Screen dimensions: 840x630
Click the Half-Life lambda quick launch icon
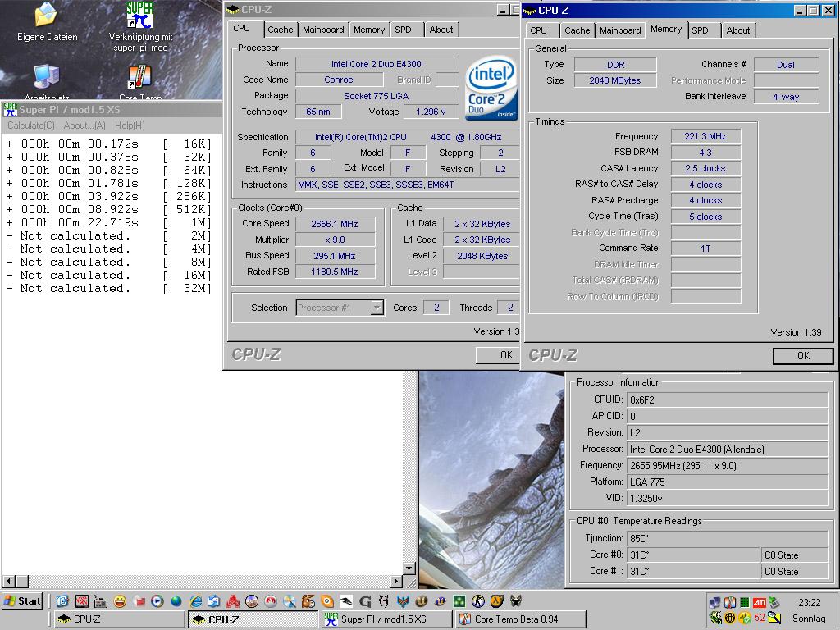click(496, 600)
